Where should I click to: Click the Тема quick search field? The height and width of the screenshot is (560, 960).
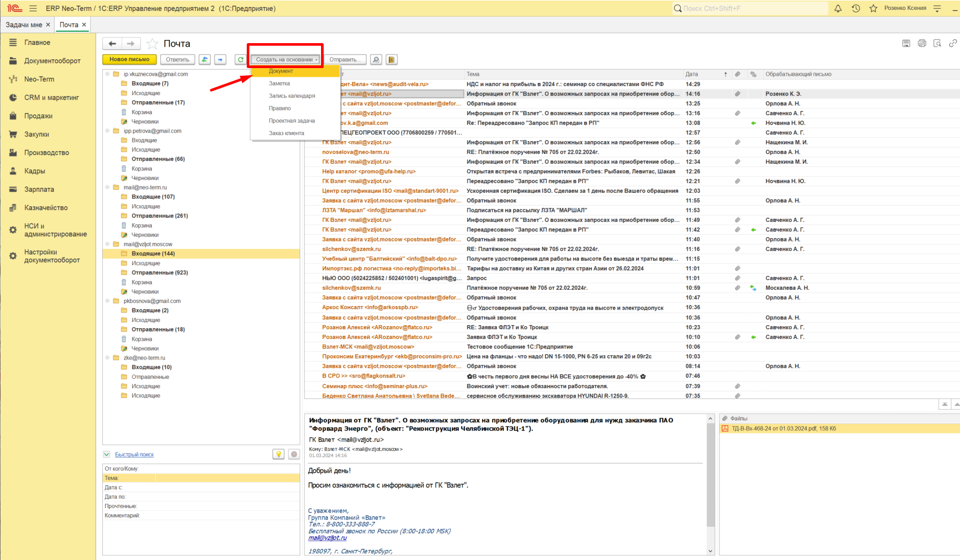pyautogui.click(x=228, y=478)
